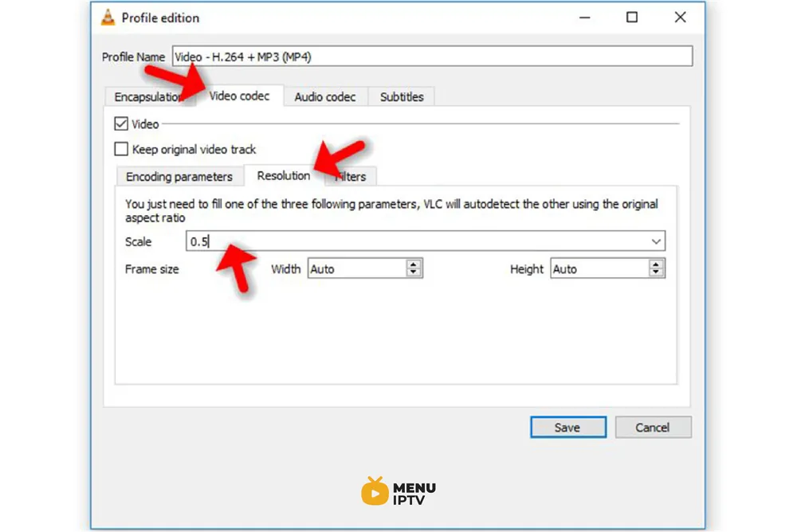This screenshot has width=797, height=532.
Task: Increase Width with the up stepper arrow
Action: point(414,264)
